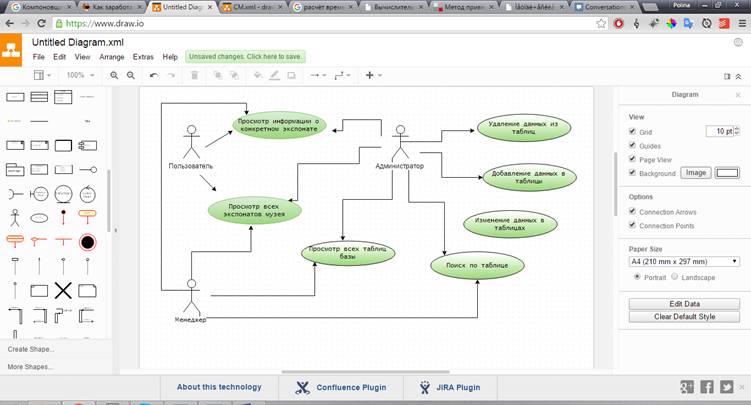The width and height of the screenshot is (751, 405).
Task: Disable the Grid checkbox
Action: [631, 131]
